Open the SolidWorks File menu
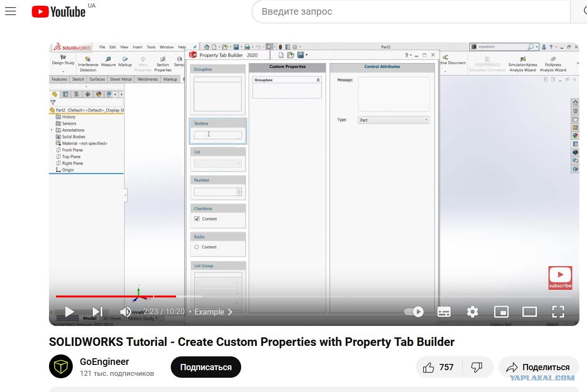The width and height of the screenshot is (587, 392). (102, 47)
